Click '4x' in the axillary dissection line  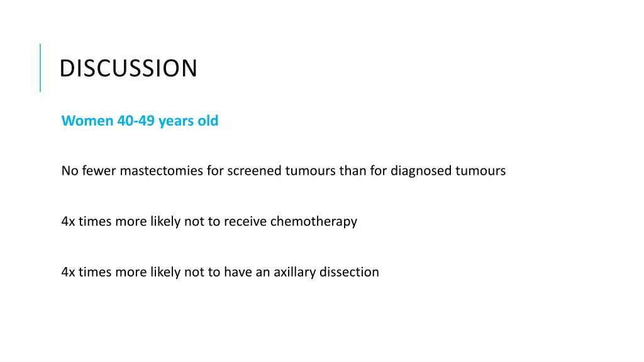pyautogui.click(x=68, y=271)
